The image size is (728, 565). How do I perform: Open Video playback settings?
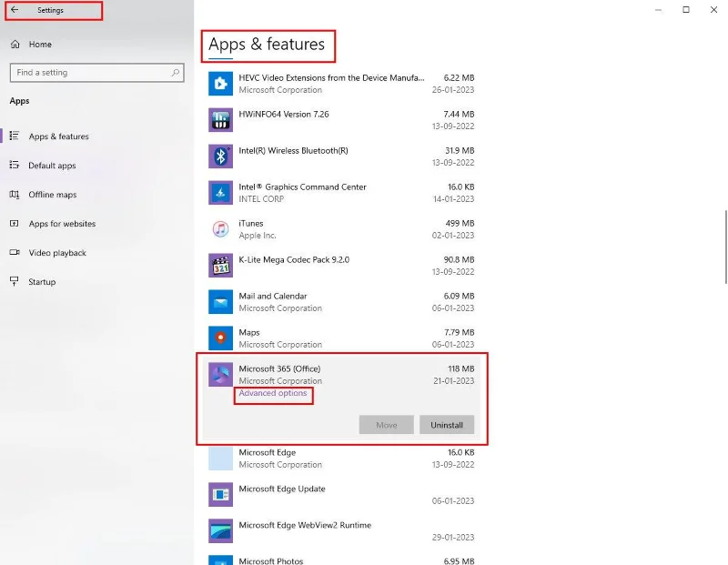click(57, 253)
